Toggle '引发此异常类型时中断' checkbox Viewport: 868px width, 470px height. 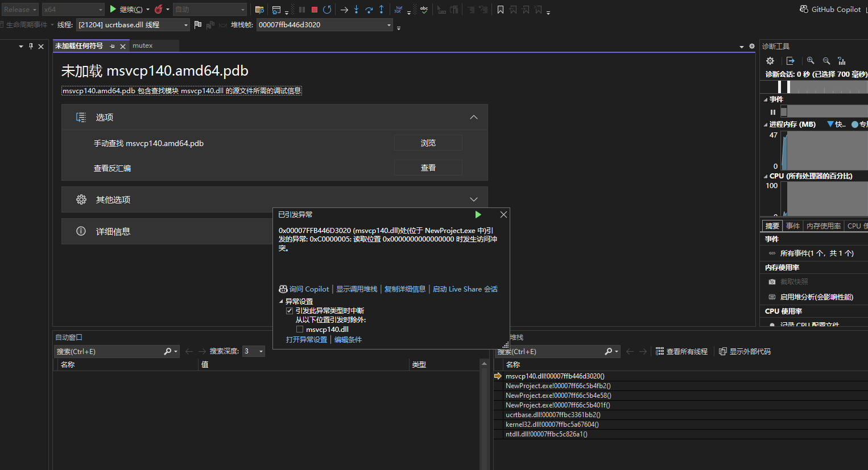coord(290,311)
